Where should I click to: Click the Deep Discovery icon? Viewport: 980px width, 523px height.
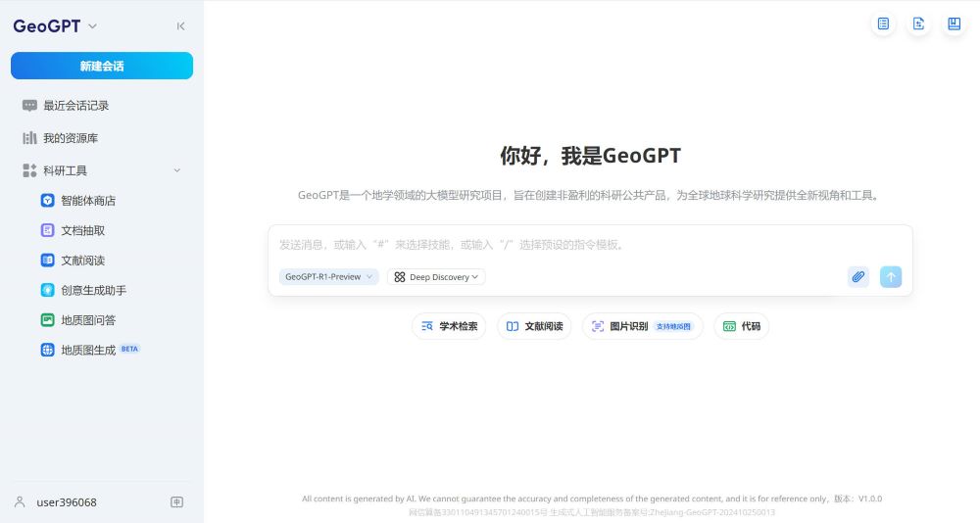pos(400,277)
